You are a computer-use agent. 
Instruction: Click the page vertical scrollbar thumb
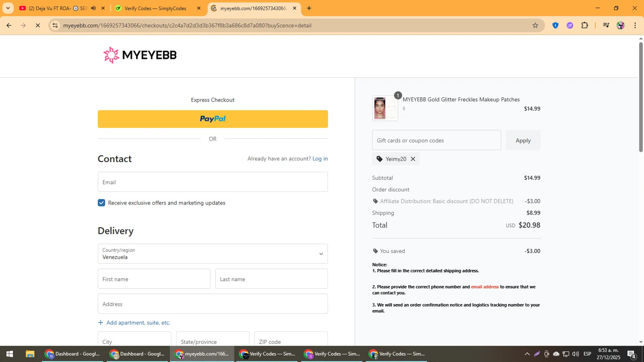coord(641,97)
